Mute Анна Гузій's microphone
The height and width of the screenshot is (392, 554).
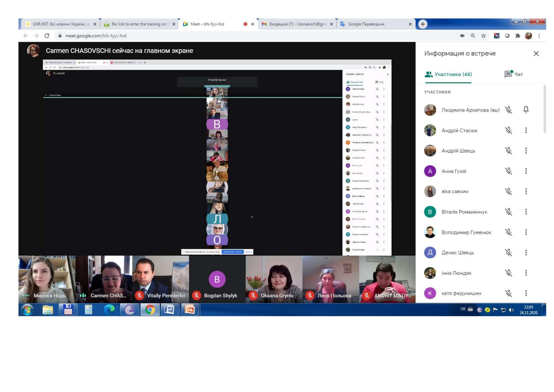(508, 171)
